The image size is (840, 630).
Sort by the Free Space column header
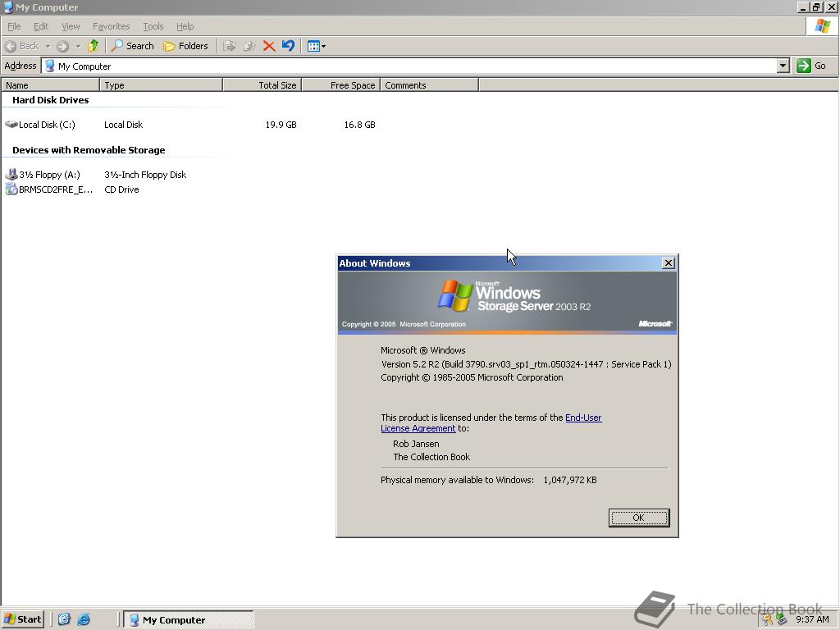pos(340,85)
